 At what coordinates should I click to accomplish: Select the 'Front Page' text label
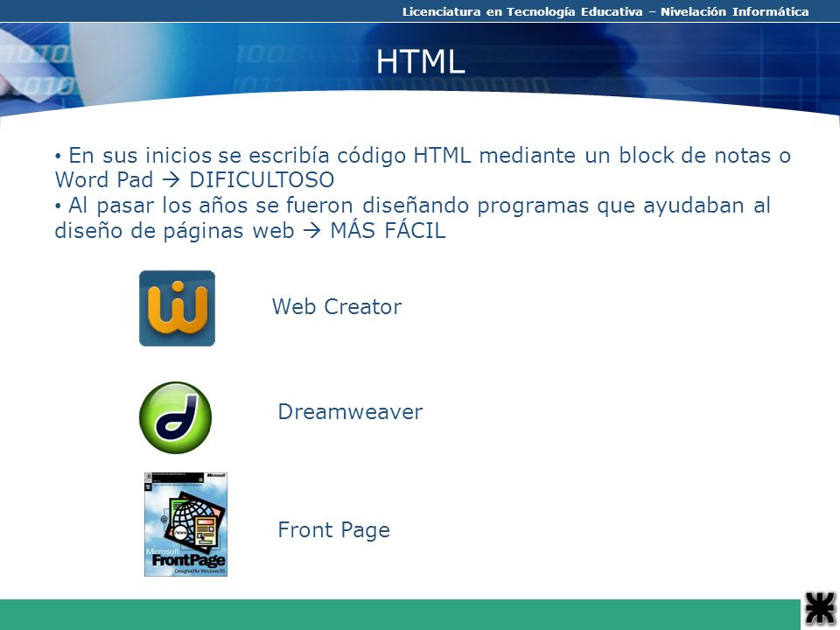(x=333, y=530)
